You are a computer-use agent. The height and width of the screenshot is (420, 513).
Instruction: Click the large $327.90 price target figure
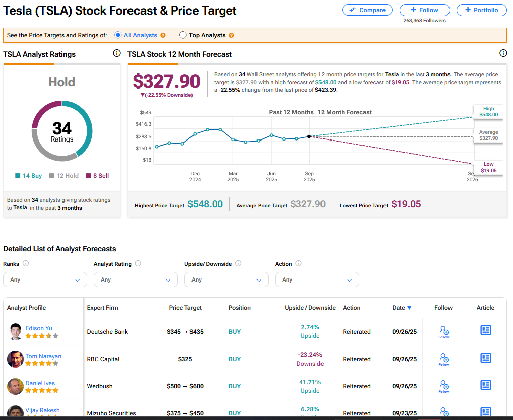pos(166,81)
